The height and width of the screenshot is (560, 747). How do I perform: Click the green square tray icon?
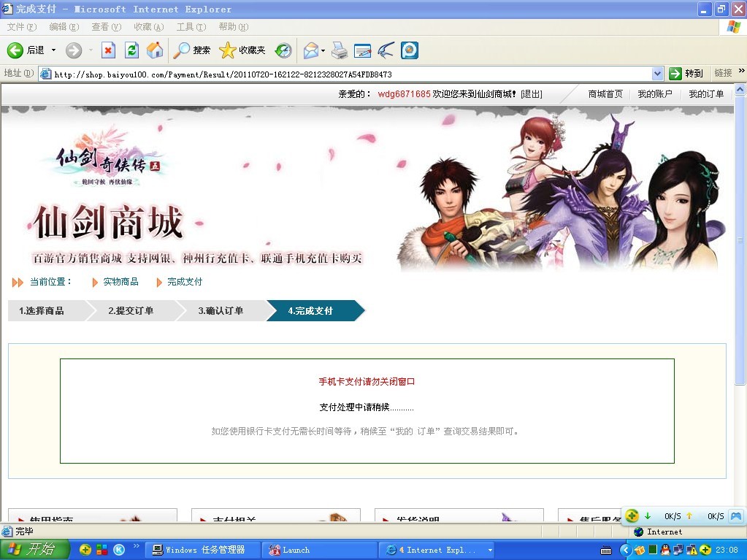pyautogui.click(x=653, y=550)
